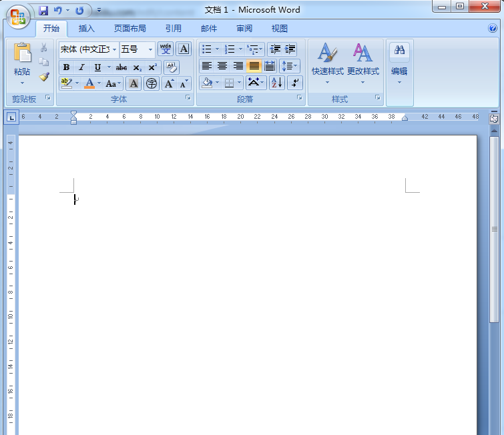This screenshot has height=435, width=504.
Task: Open 邮件 tab
Action: (209, 29)
